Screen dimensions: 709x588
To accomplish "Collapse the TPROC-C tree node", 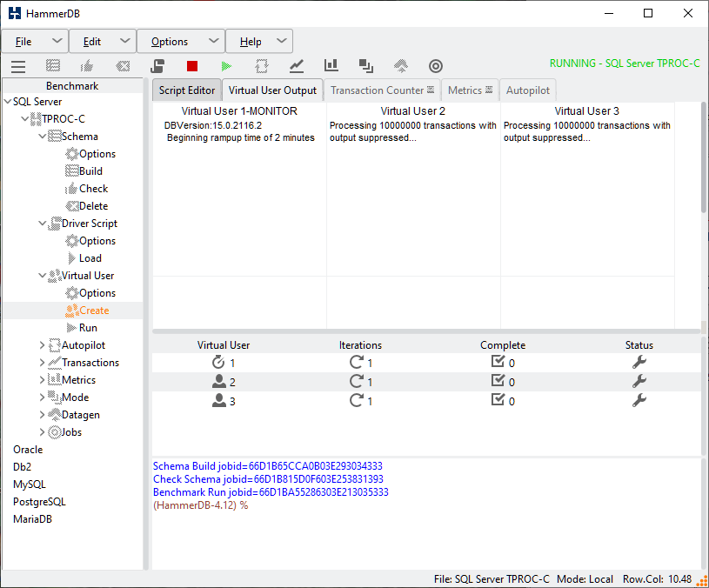I will coord(25,119).
